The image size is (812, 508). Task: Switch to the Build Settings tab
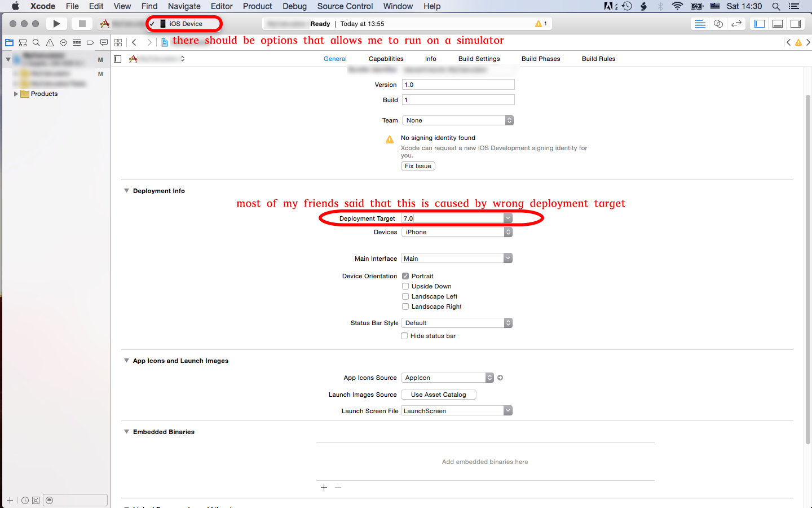pos(479,59)
